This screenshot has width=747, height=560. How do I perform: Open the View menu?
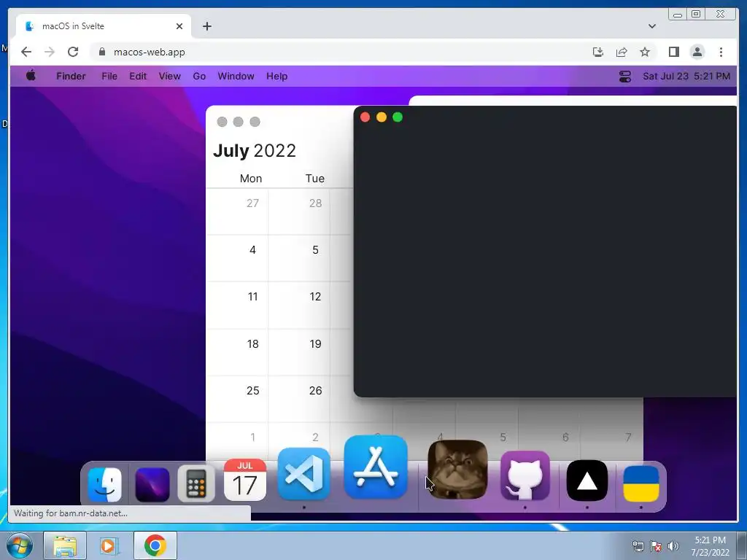(169, 76)
